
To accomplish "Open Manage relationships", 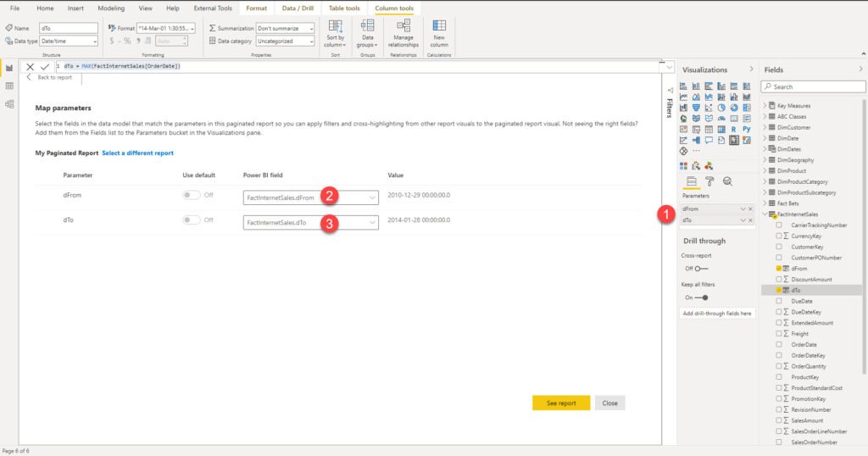I will (x=403, y=33).
